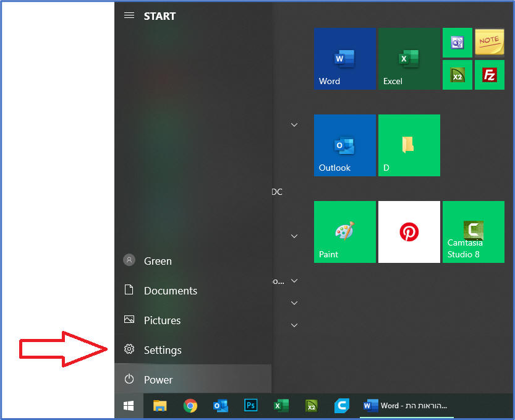Open Settings in the Start sidebar
The height and width of the screenshot is (420, 515).
click(162, 350)
